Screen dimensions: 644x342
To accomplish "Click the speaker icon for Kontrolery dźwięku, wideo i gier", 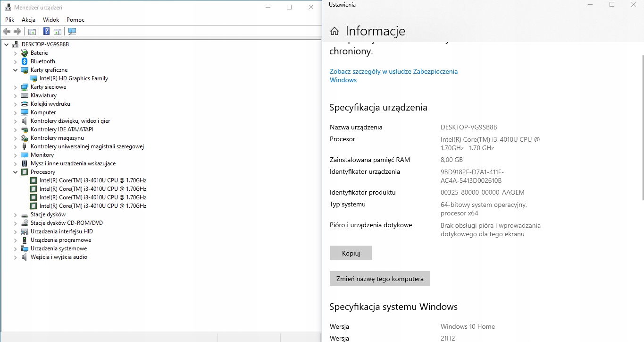I will 25,121.
